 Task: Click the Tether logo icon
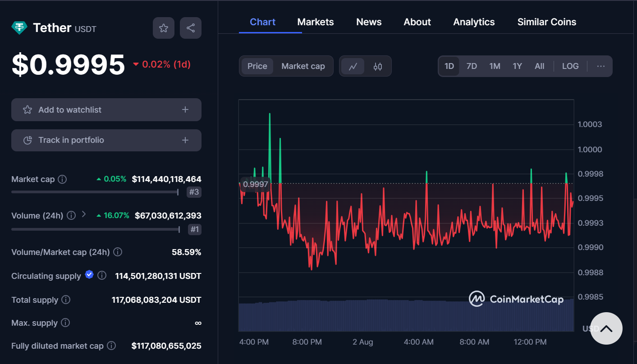point(19,28)
